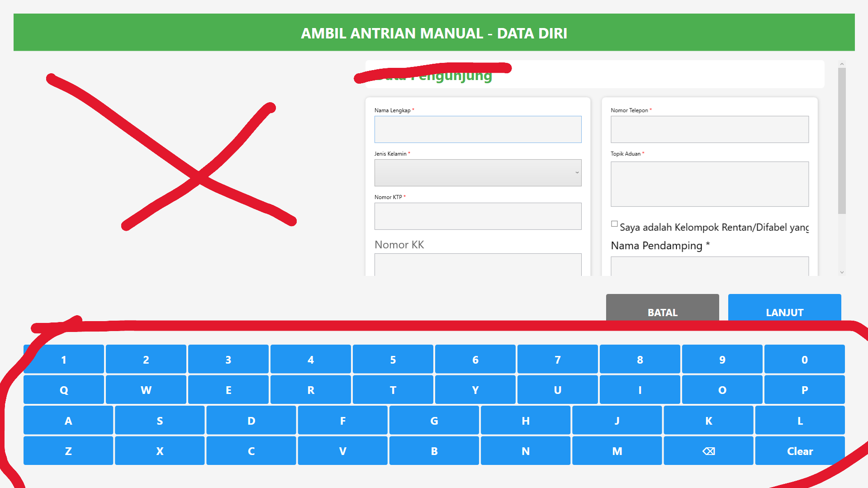Click the Jenis Kelamin dropdown arrow
The image size is (868, 488).
pos(577,173)
